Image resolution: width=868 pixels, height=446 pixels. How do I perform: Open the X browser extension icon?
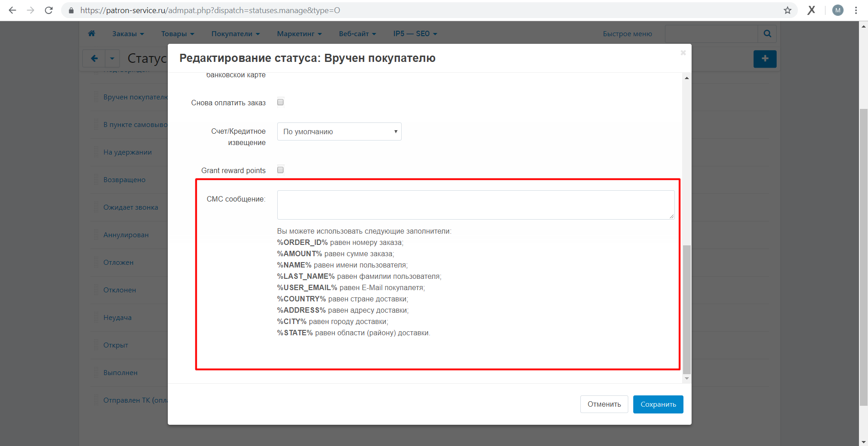811,10
